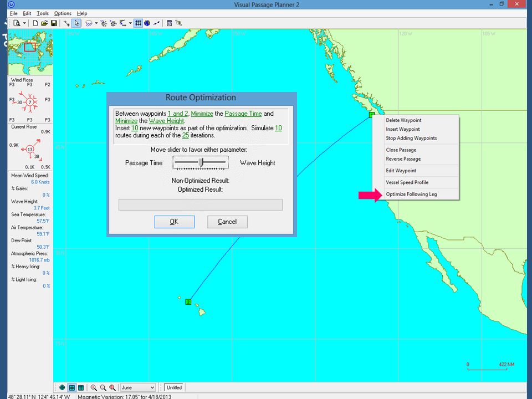Open the Tools menu
The height and width of the screenshot is (399, 532).
click(x=43, y=13)
